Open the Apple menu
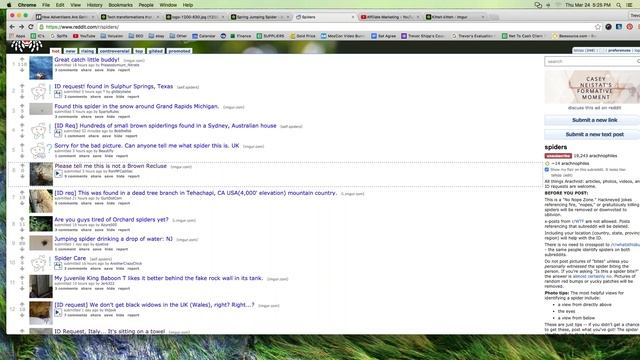 pos(9,5)
